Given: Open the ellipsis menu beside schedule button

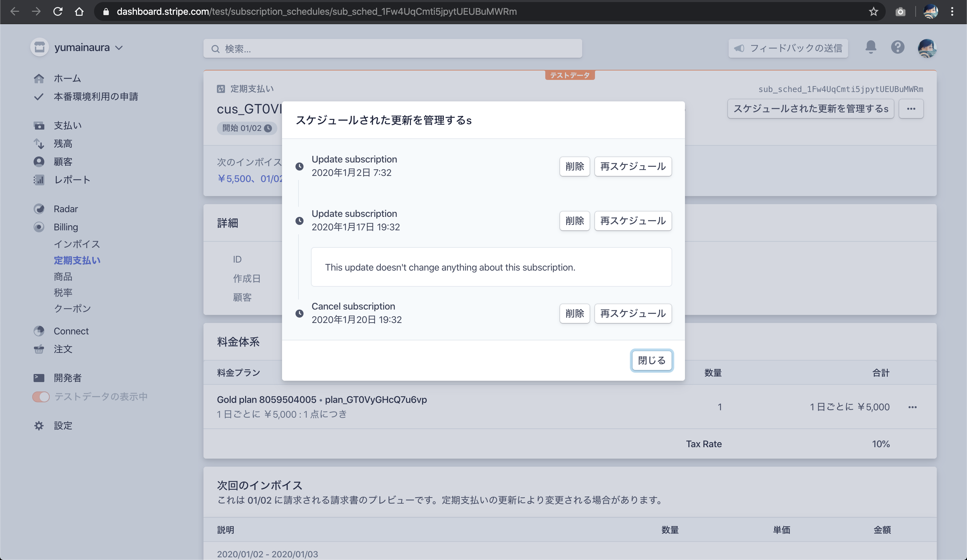Looking at the screenshot, I should [911, 109].
